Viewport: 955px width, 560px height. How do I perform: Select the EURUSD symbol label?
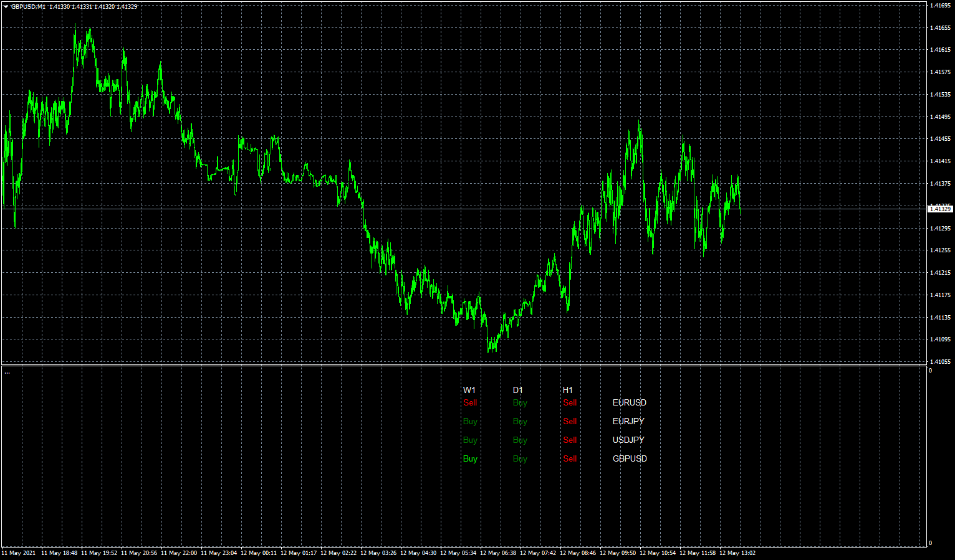click(x=629, y=402)
